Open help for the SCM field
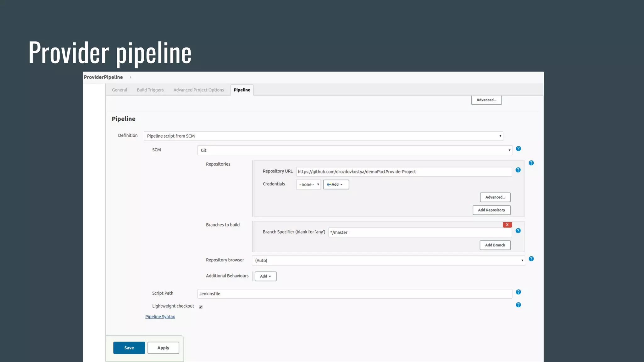This screenshot has height=362, width=644. pos(519,149)
